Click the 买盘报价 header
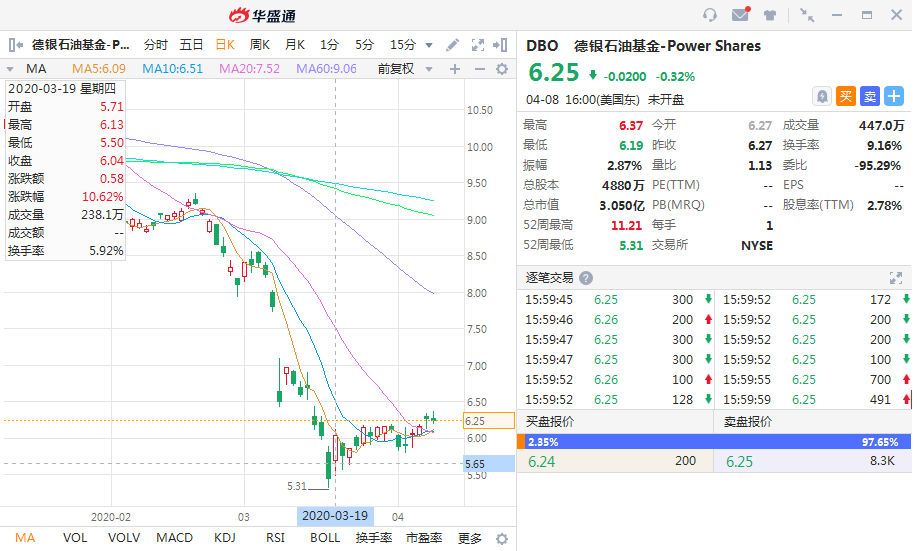The width and height of the screenshot is (917, 551). tap(550, 422)
